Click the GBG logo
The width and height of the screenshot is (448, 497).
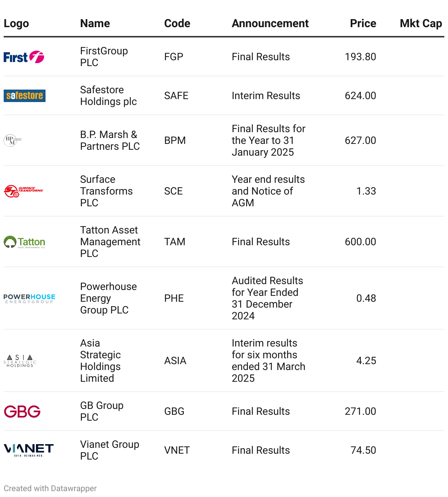point(22,411)
